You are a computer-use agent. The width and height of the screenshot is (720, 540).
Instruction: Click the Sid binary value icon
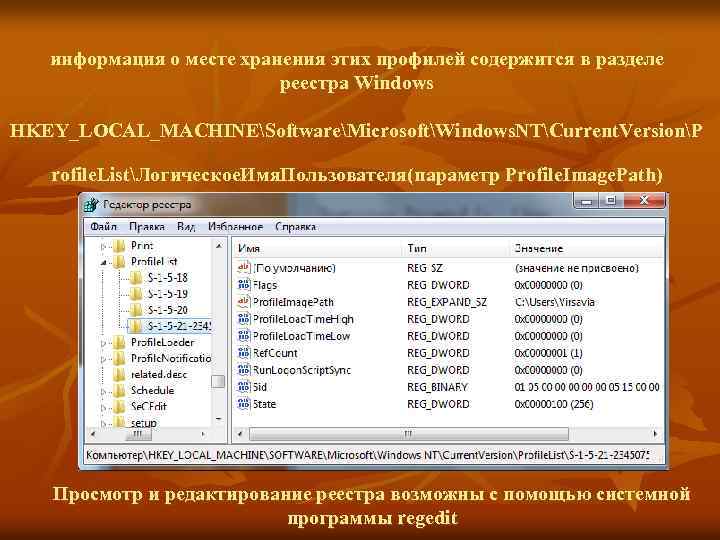(x=243, y=387)
